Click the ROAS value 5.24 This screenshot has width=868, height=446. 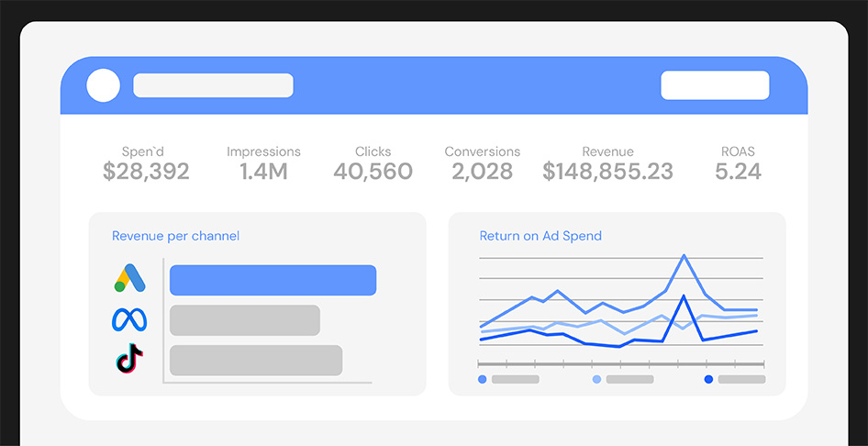coord(738,172)
